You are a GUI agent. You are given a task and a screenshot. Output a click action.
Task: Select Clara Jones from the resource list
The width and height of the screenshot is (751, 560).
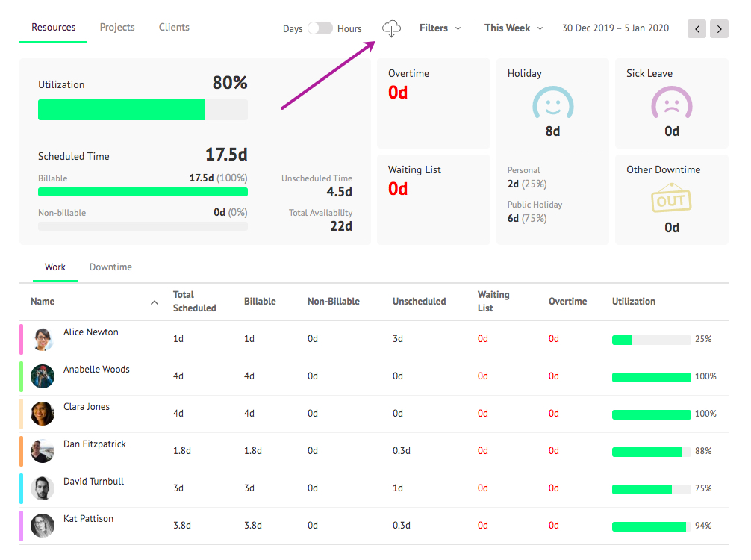click(87, 406)
